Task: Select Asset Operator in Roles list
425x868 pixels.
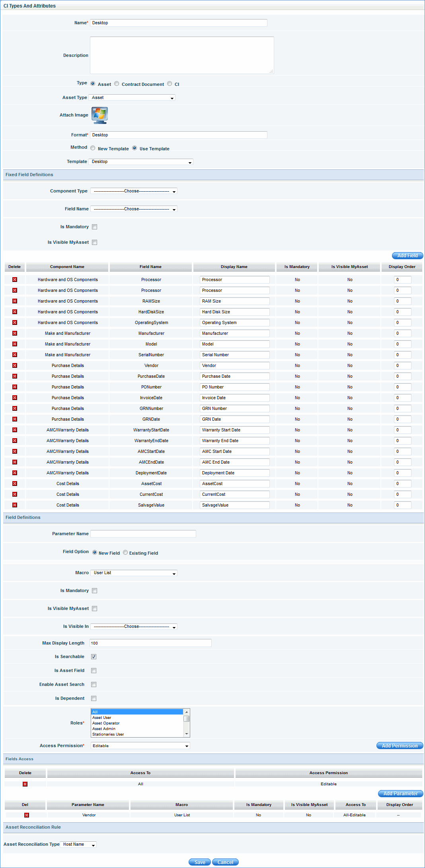Action: (x=106, y=723)
